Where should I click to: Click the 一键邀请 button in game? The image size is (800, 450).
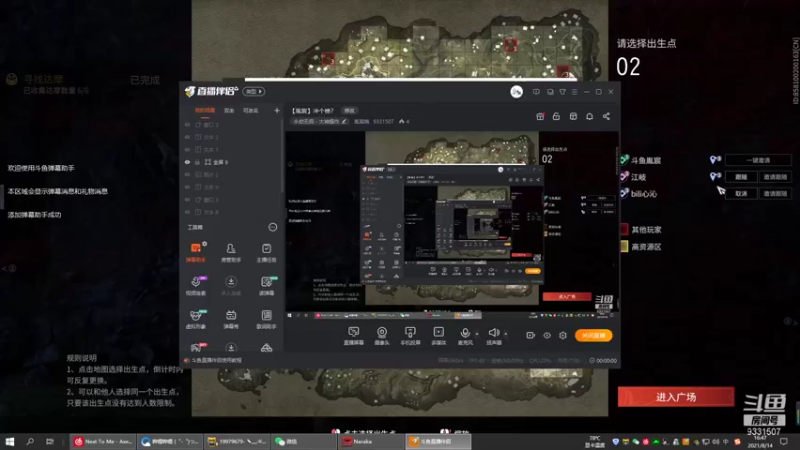pyautogui.click(x=758, y=160)
